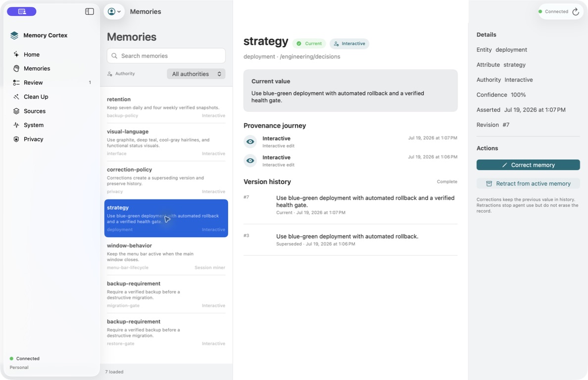The width and height of the screenshot is (588, 380).
Task: Click the Interactive authority badge
Action: pos(349,44)
